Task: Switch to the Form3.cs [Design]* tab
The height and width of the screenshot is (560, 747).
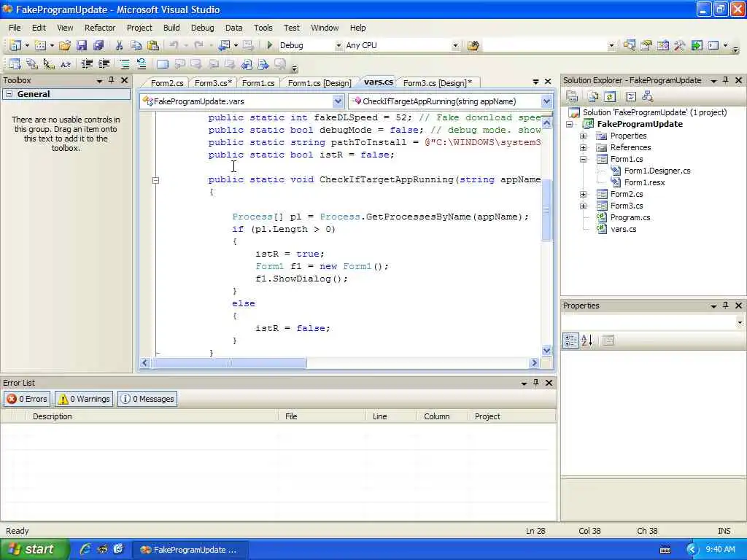Action: tap(438, 83)
